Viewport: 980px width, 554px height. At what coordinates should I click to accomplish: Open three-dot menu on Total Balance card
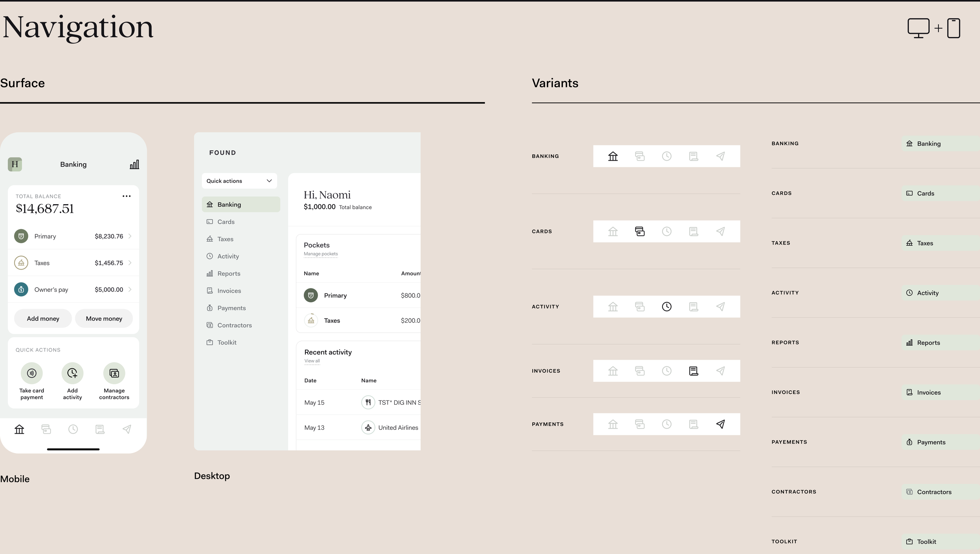tap(126, 196)
